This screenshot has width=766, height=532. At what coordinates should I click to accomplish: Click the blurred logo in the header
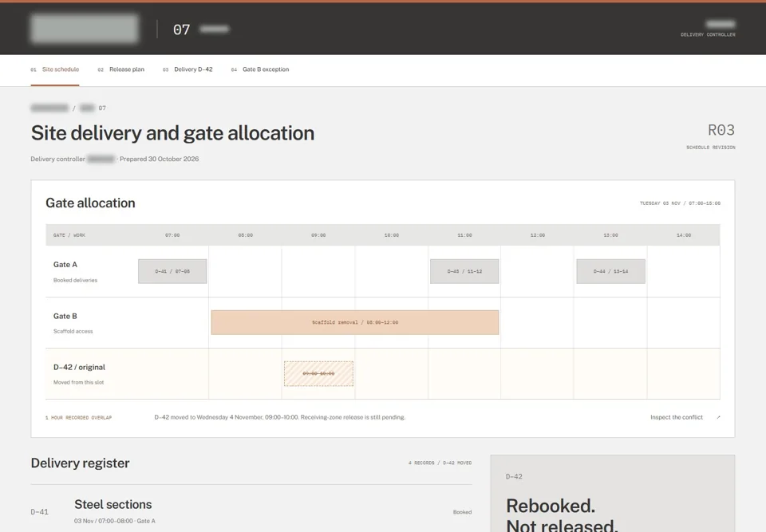point(85,29)
